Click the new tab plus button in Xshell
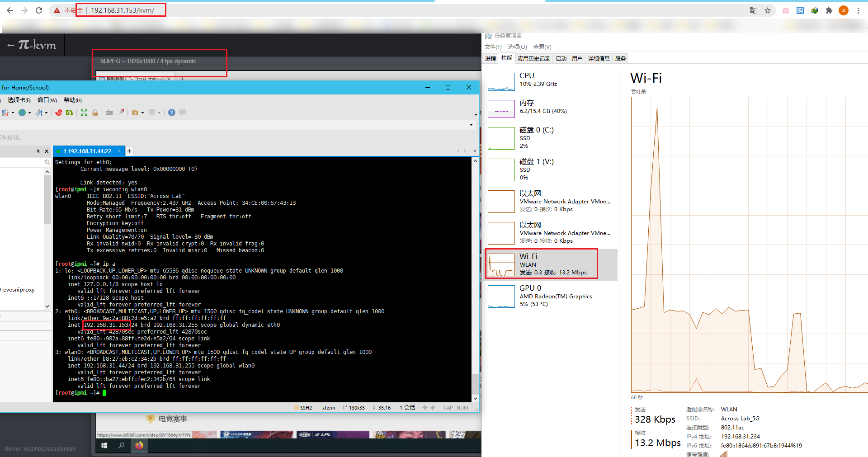The height and width of the screenshot is (457, 868). 129,151
